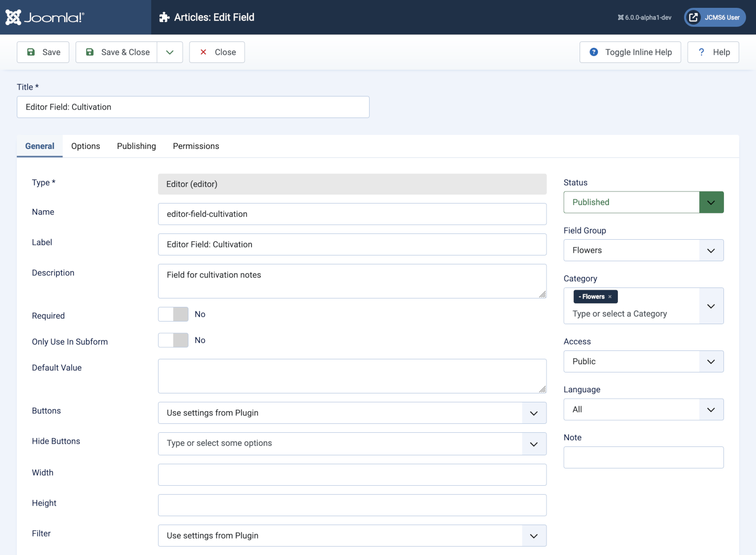
Task: Click the X icon inside the Close button
Action: coord(203,52)
